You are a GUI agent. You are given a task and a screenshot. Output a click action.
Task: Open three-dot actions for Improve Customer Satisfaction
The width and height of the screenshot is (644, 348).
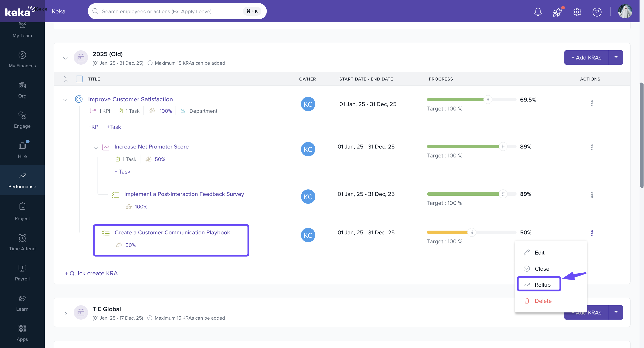pyautogui.click(x=592, y=103)
